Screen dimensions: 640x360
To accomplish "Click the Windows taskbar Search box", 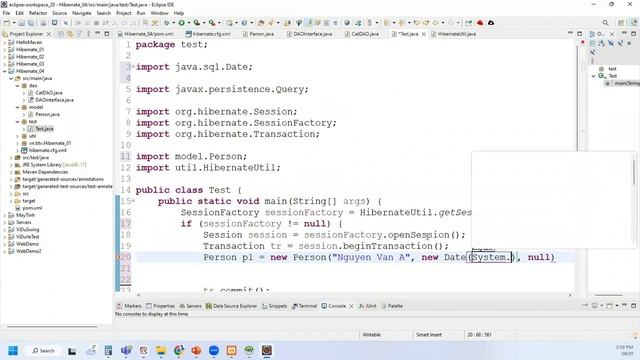I will [x=43, y=351].
